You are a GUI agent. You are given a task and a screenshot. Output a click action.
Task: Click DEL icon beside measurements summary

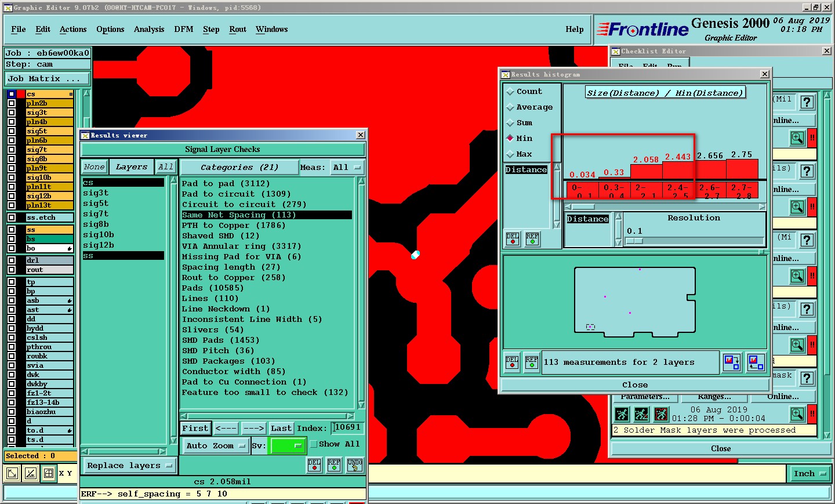512,362
